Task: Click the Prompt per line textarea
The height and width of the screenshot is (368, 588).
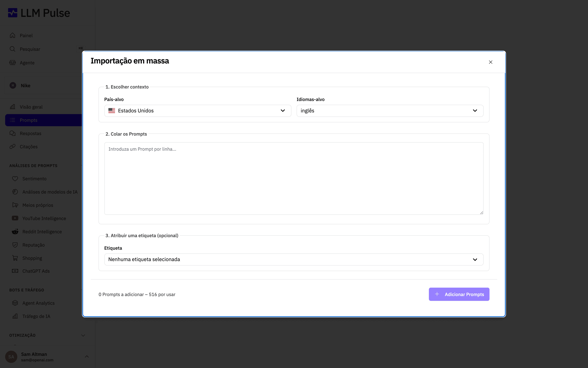Action: click(294, 178)
